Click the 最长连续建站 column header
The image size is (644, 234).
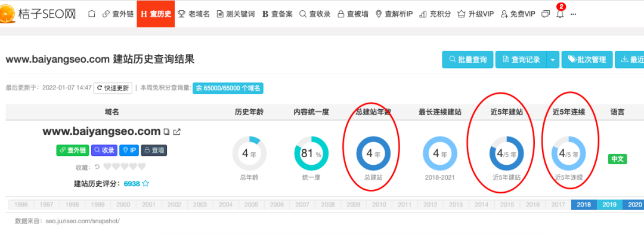coord(440,112)
